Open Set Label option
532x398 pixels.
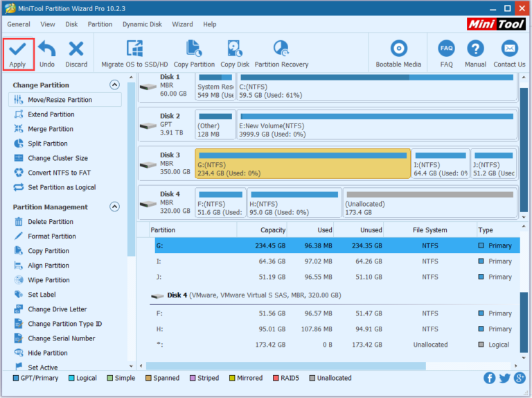pyautogui.click(x=42, y=295)
